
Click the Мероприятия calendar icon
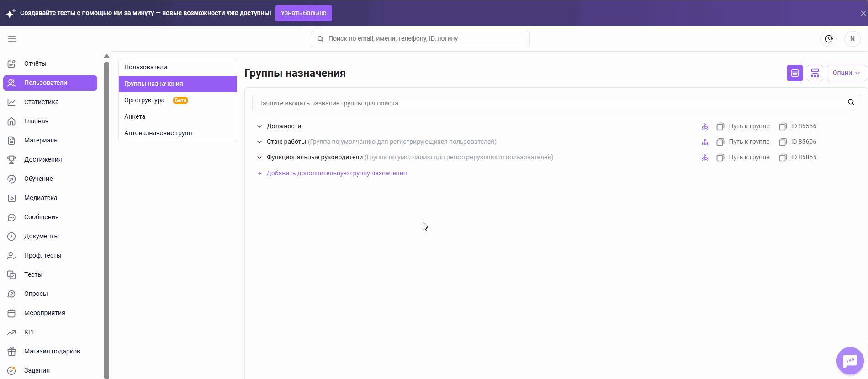[12, 313]
